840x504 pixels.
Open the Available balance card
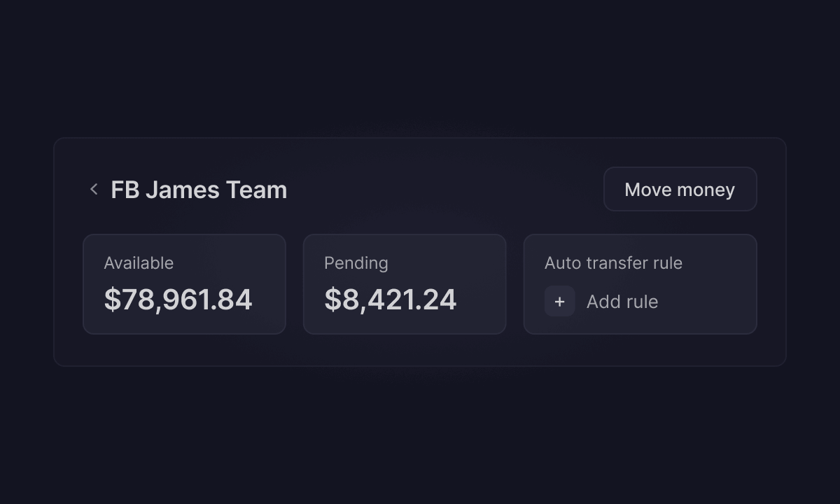[184, 284]
